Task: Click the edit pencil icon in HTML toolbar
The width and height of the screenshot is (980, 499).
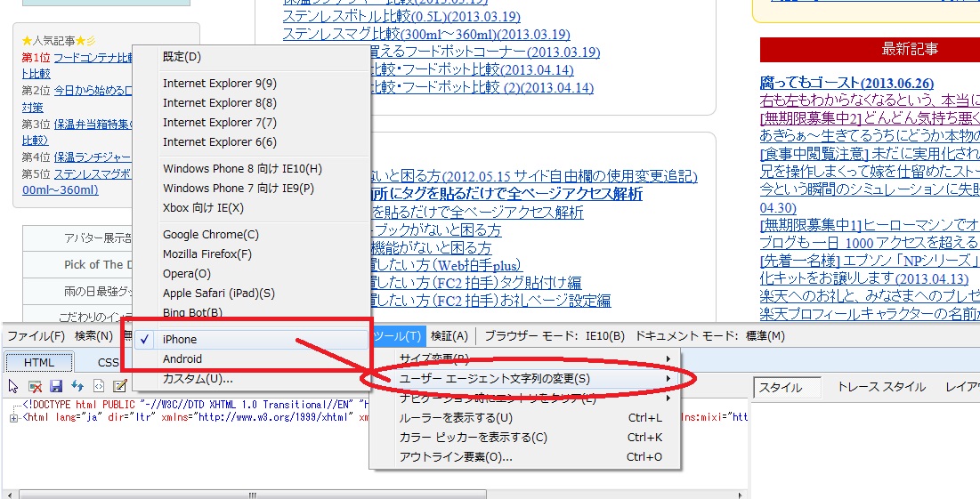Action: [120, 386]
